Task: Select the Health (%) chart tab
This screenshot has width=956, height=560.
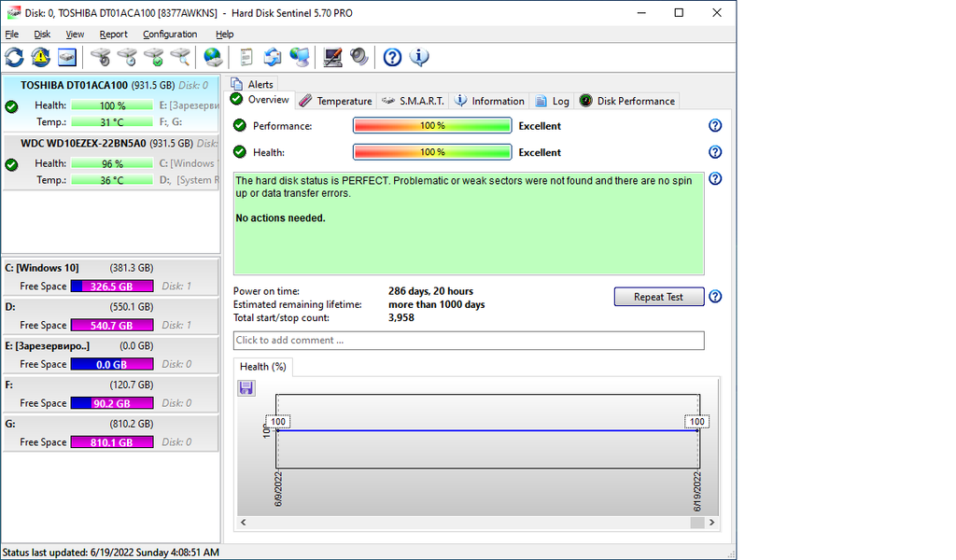Action: [262, 366]
